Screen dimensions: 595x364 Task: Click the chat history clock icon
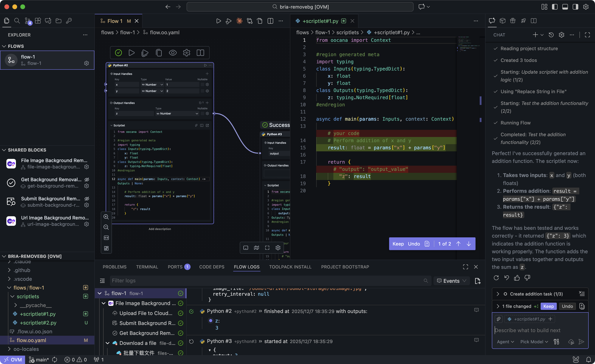(551, 35)
